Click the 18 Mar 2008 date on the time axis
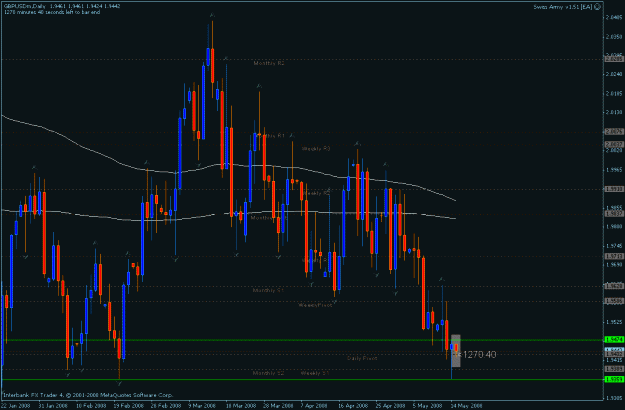625x410 pixels. pos(240,406)
